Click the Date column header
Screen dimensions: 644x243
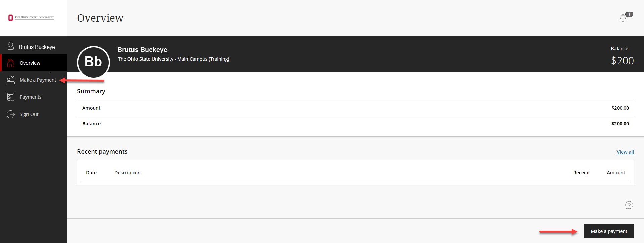point(91,173)
